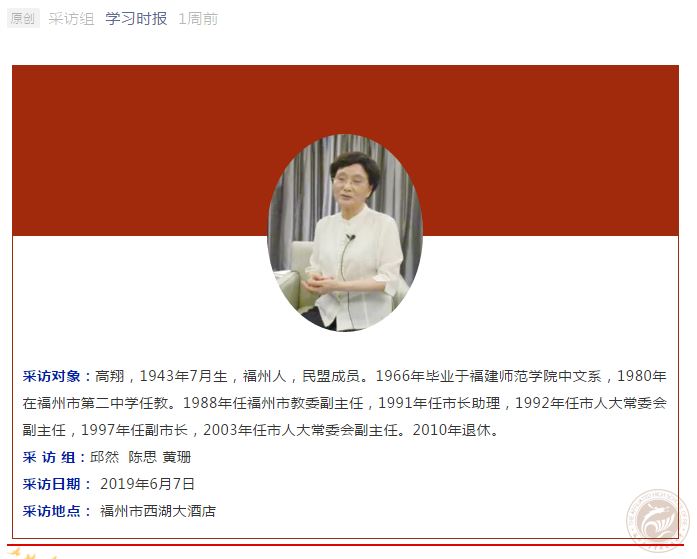
Task: Click interviewer name 黄珊
Action: click(176, 457)
